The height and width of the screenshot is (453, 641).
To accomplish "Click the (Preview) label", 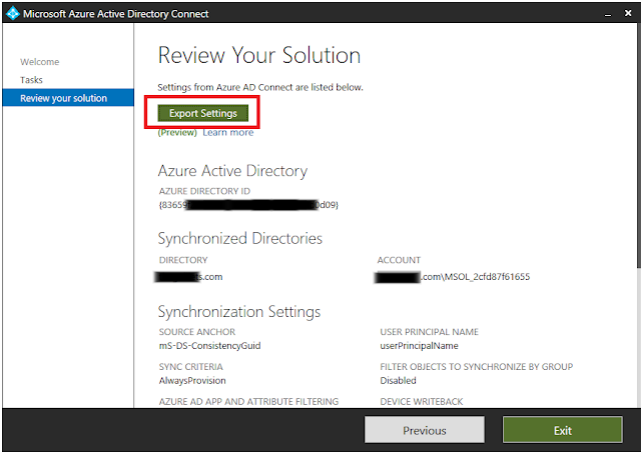I will [x=177, y=132].
